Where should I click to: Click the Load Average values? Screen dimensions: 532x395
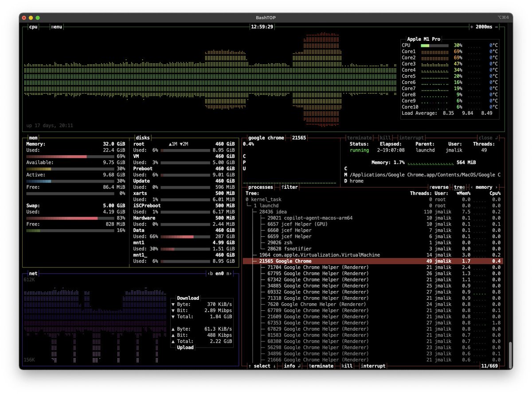[x=467, y=113]
